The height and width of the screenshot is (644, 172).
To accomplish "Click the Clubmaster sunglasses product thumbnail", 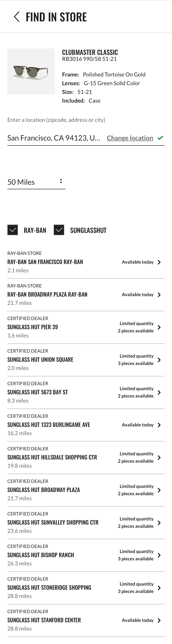I will click(31, 71).
